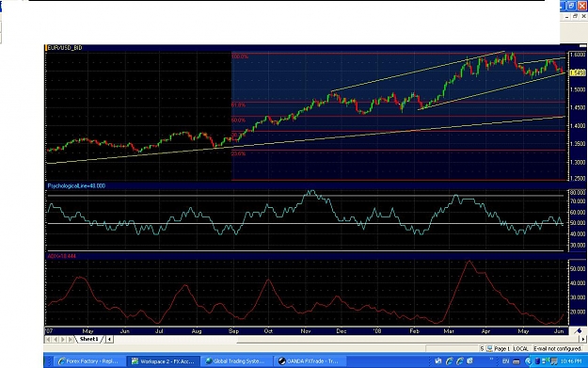The width and height of the screenshot is (588, 368).
Task: Select the 50.0% Fibonacci level label
Action: point(239,120)
